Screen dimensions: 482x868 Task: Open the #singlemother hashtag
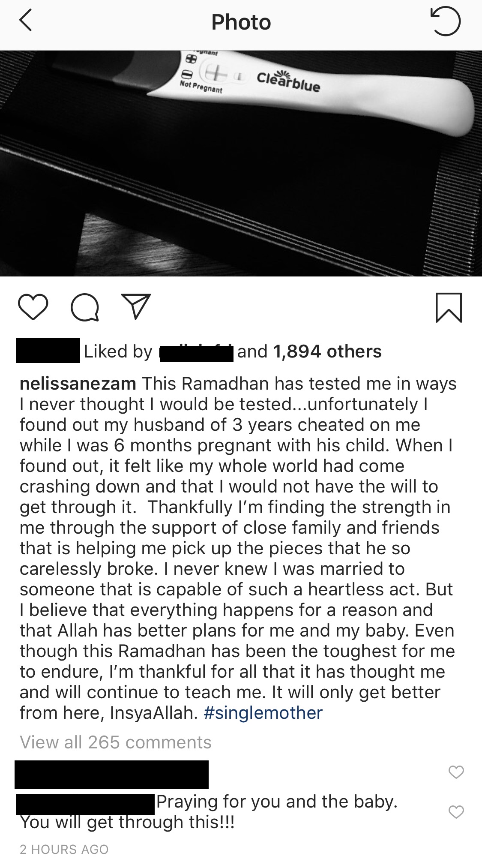[263, 713]
